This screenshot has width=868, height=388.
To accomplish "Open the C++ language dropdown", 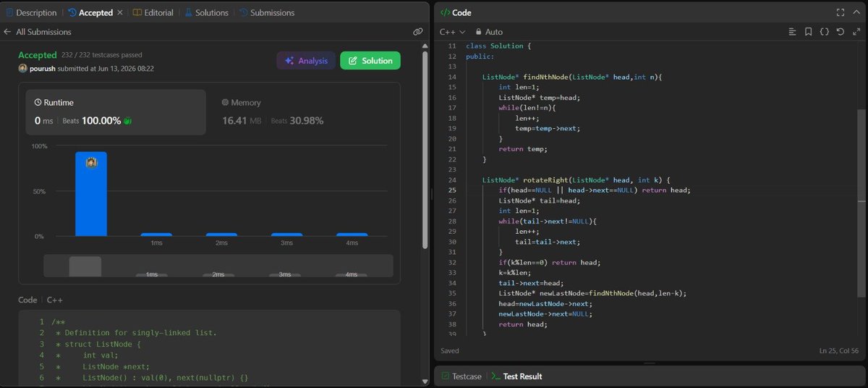I will [453, 32].
